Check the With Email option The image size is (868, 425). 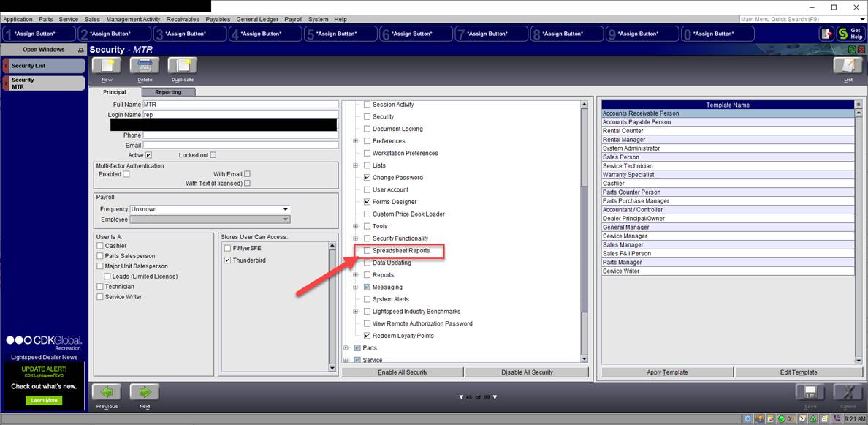pyautogui.click(x=248, y=174)
